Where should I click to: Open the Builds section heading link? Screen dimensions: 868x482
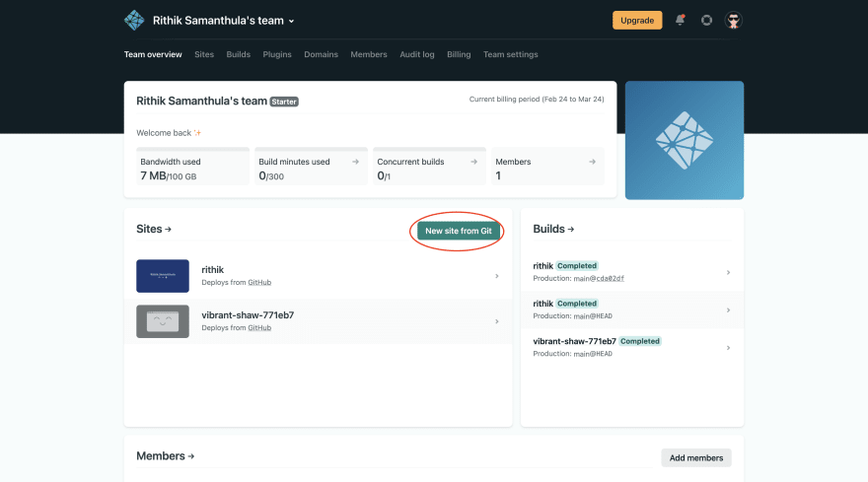(553, 229)
